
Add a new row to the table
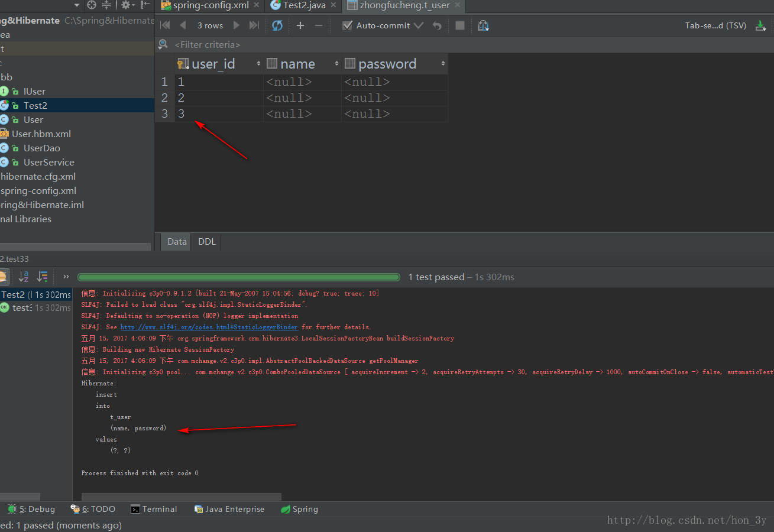pyautogui.click(x=300, y=25)
